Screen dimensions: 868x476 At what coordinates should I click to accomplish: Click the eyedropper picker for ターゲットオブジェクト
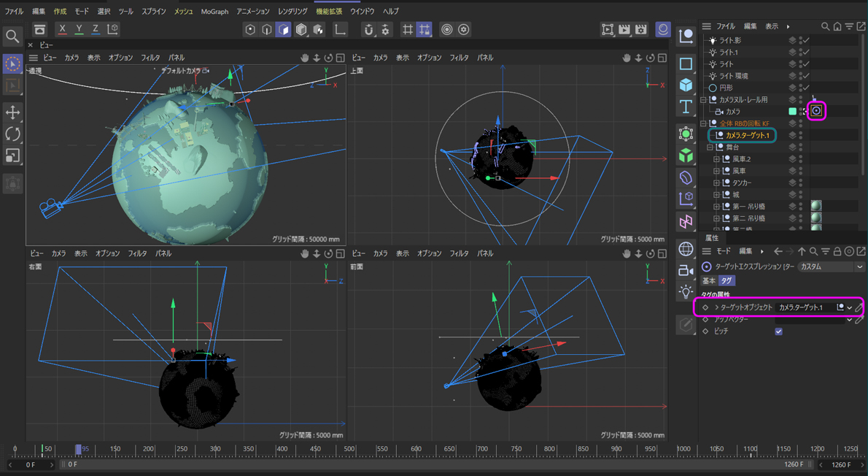(859, 307)
